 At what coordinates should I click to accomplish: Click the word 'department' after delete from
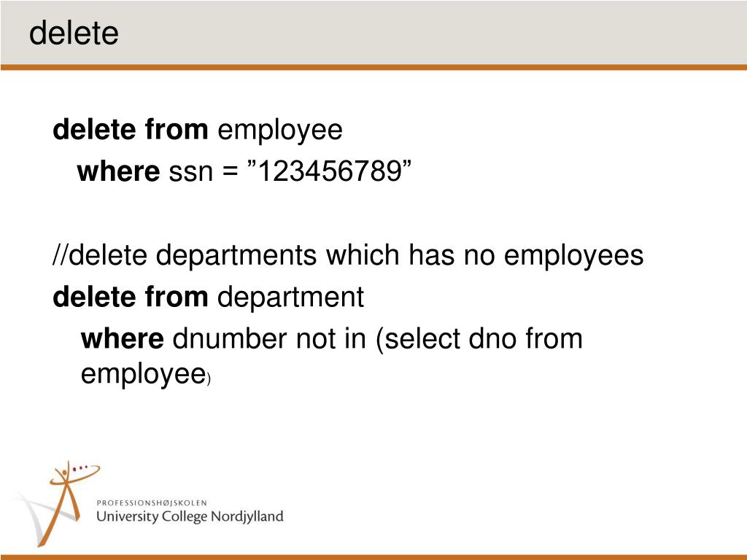tap(290, 297)
